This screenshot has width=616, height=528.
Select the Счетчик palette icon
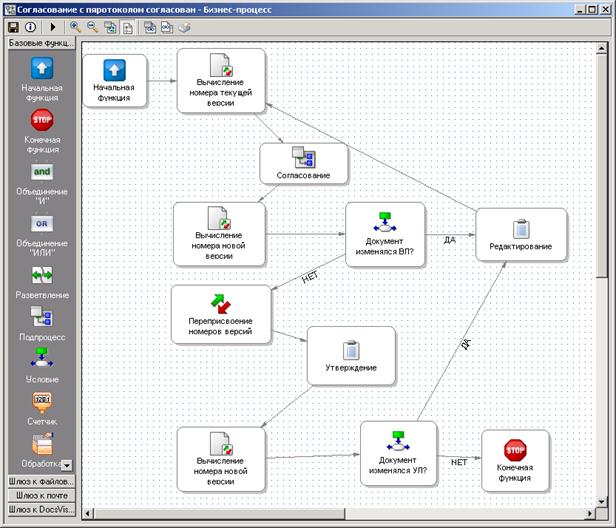pyautogui.click(x=42, y=402)
